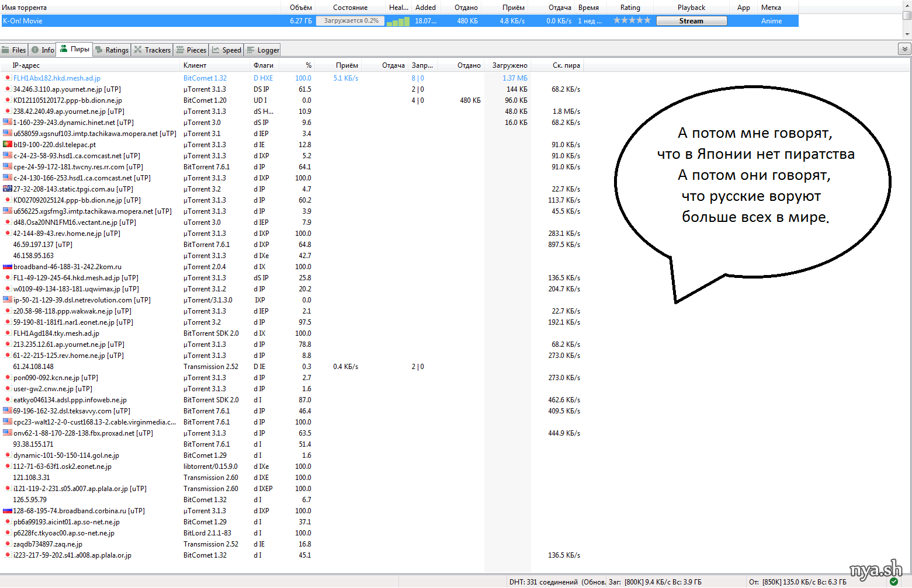Sort peers by Ск. пира column header

(566, 65)
